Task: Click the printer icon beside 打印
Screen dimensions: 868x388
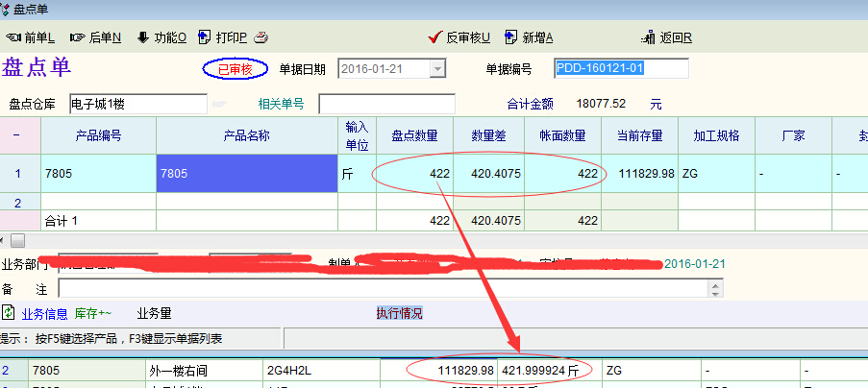Action: point(260,37)
